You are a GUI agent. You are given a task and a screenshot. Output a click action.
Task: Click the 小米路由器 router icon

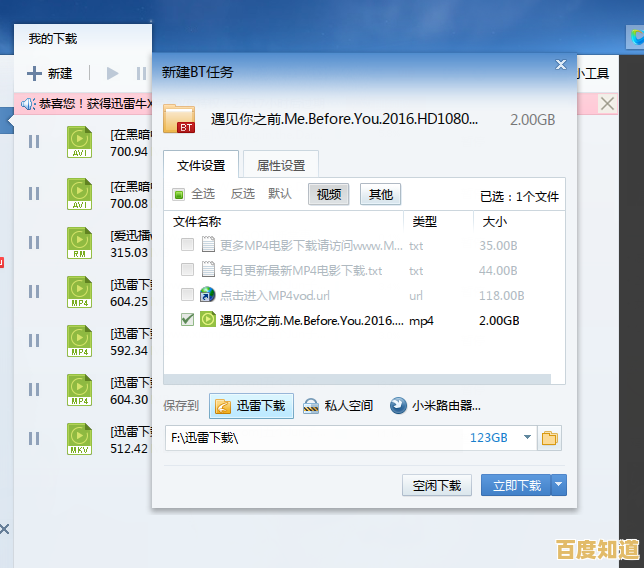coord(398,406)
